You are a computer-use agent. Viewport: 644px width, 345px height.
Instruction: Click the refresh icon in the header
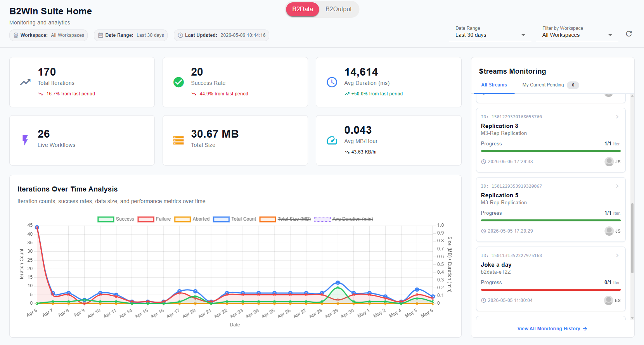click(x=629, y=34)
